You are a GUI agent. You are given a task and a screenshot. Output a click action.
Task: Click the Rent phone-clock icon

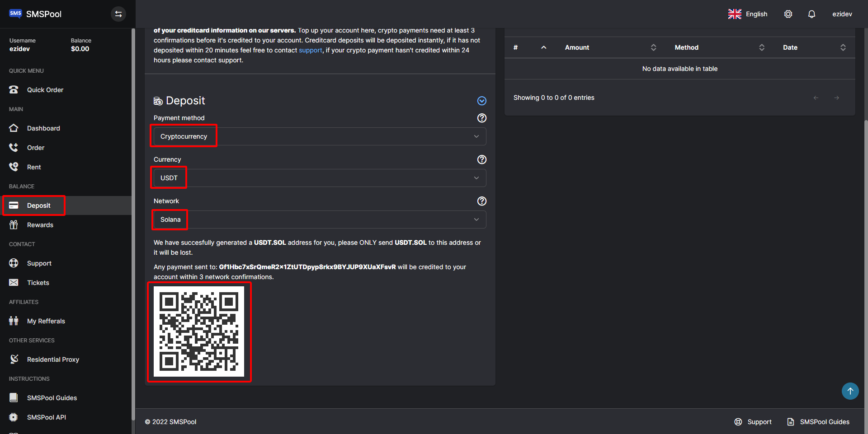pyautogui.click(x=14, y=167)
